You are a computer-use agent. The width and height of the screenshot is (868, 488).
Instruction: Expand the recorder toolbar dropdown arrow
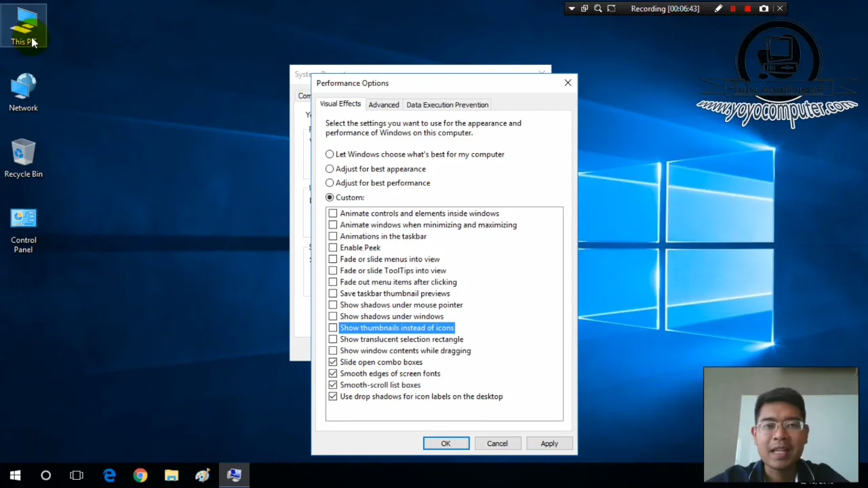[x=572, y=8]
